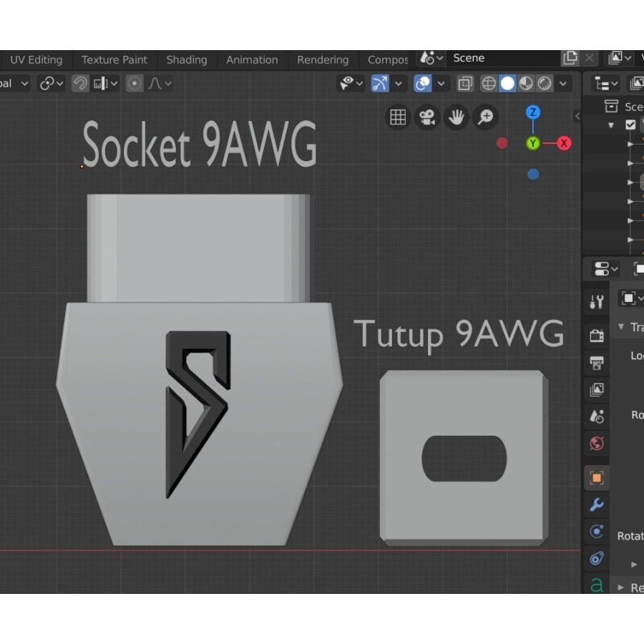Click the new scene button
The height and width of the screenshot is (644, 644).
tap(570, 58)
